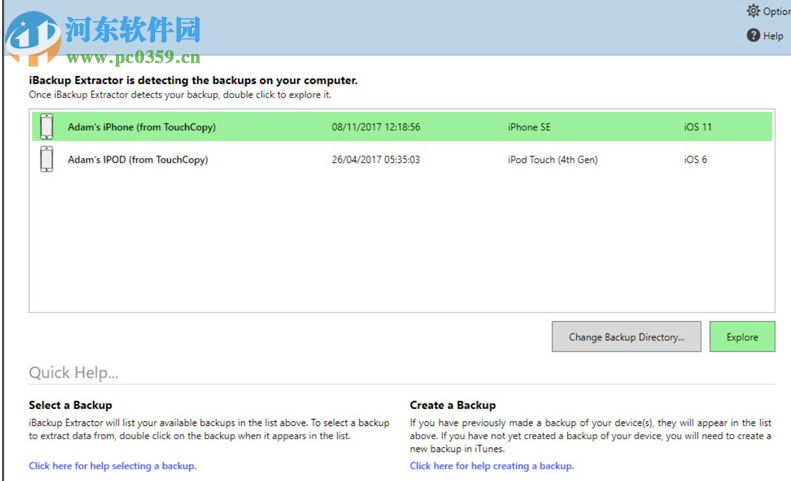This screenshot has width=791, height=481.
Task: Select Adam's IPOD (from TouchCopy) backup
Action: 402,159
